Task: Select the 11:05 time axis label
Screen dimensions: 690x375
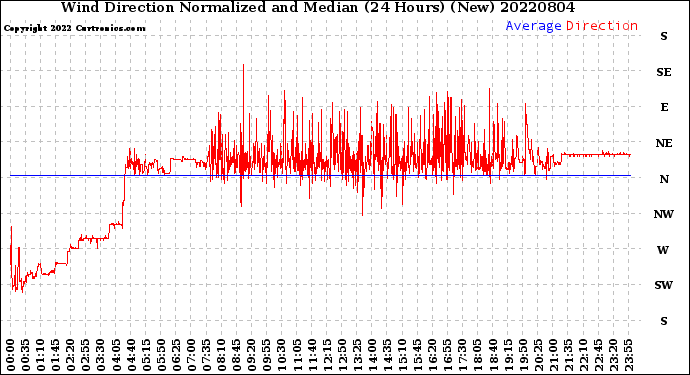Action: (x=297, y=355)
